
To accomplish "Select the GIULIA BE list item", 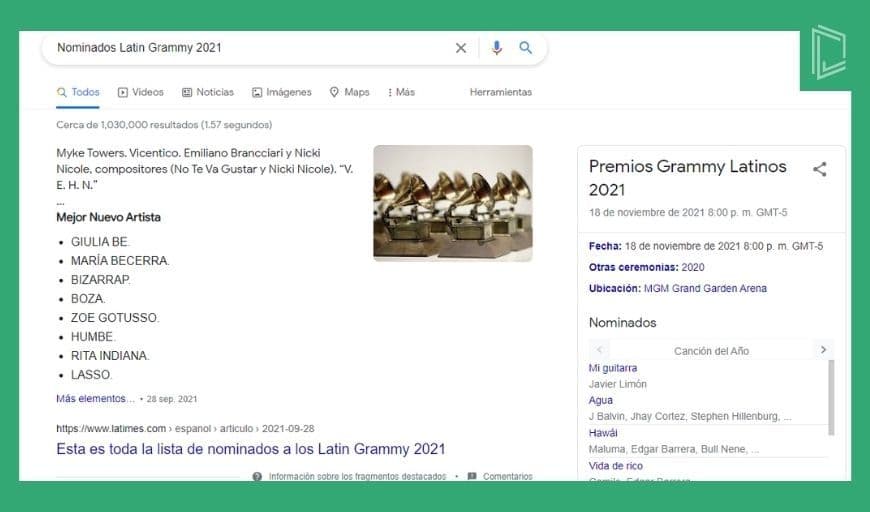I will [100, 242].
